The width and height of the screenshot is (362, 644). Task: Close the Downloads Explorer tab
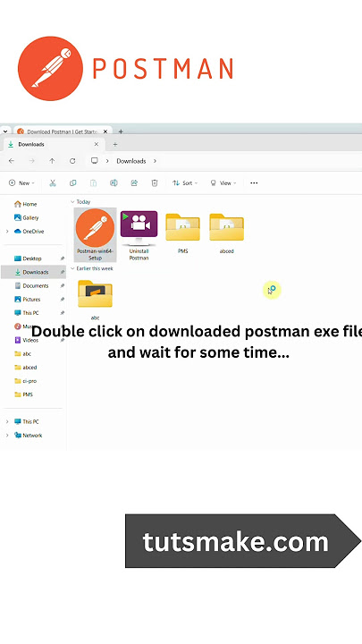pos(97,145)
